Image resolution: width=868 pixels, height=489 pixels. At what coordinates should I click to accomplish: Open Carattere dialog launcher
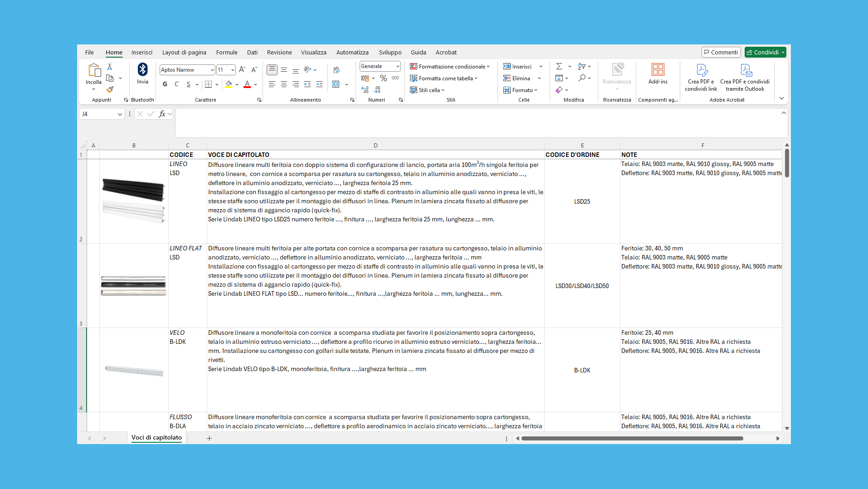click(x=259, y=100)
